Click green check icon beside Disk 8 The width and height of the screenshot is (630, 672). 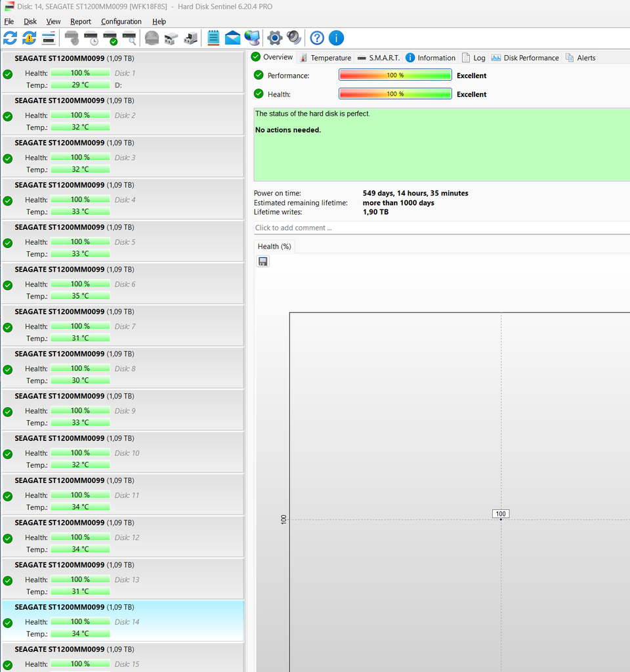click(8, 369)
